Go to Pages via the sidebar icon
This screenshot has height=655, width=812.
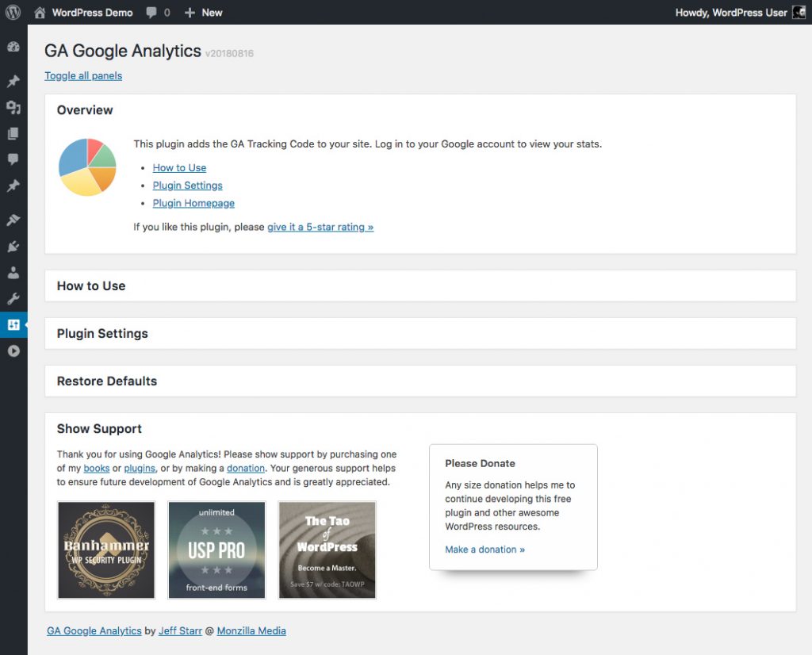(x=13, y=134)
